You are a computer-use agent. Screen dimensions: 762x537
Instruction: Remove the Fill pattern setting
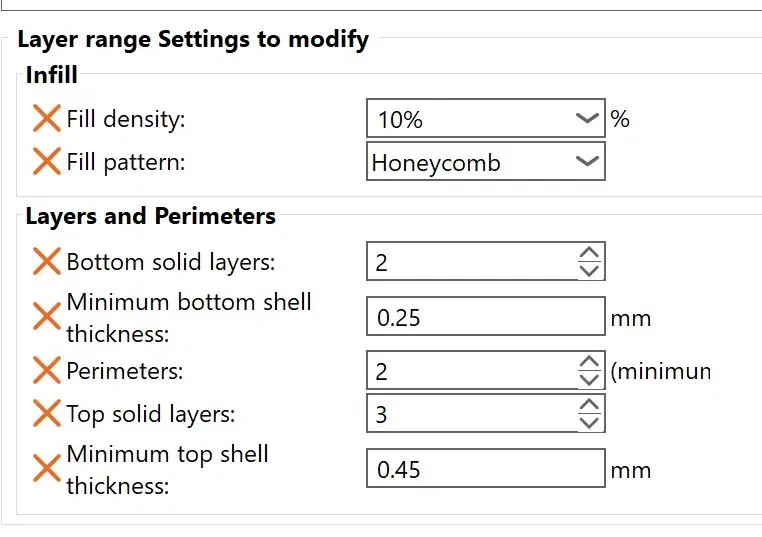(x=46, y=162)
